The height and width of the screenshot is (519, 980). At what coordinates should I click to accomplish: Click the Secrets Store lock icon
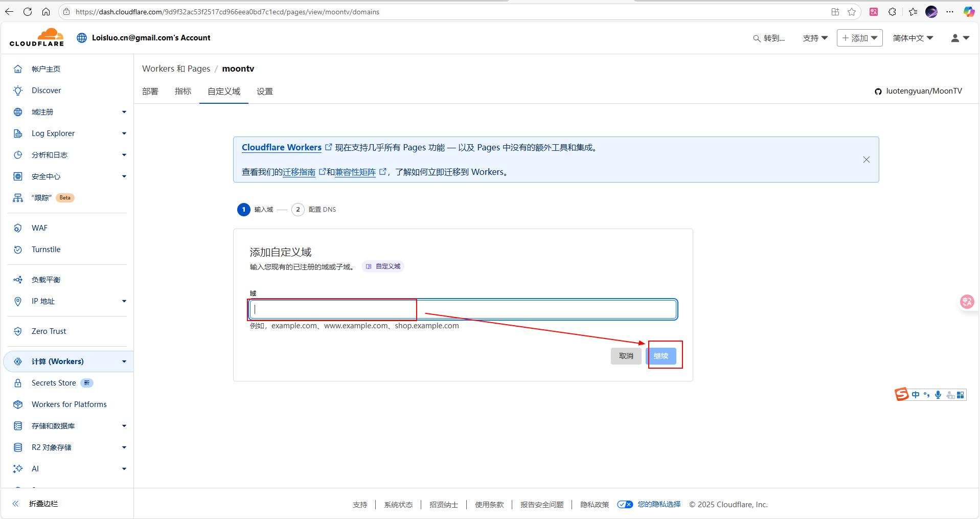pos(18,383)
